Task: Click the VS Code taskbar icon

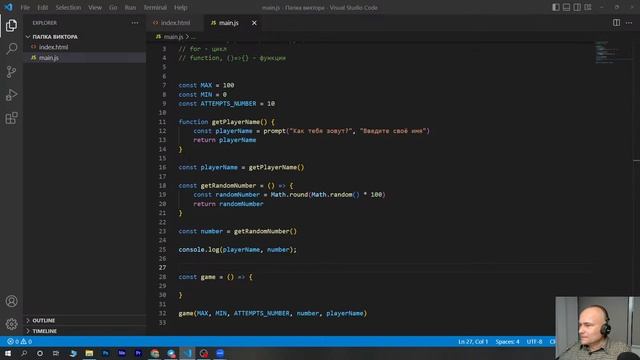Action: (187, 353)
